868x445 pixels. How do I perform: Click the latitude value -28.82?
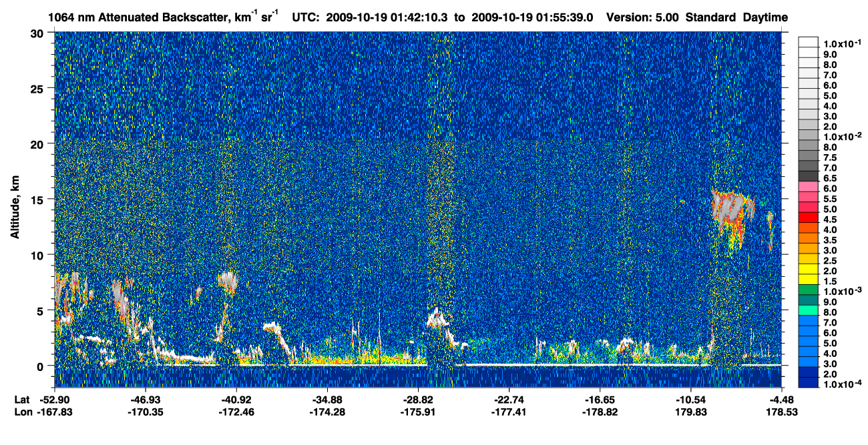point(418,399)
